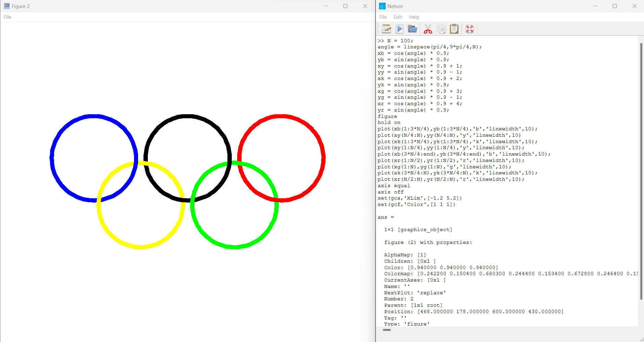The image size is (644, 342).
Task: Click the horizontal scrollbar thumb in Nelson console
Action: coord(387,330)
